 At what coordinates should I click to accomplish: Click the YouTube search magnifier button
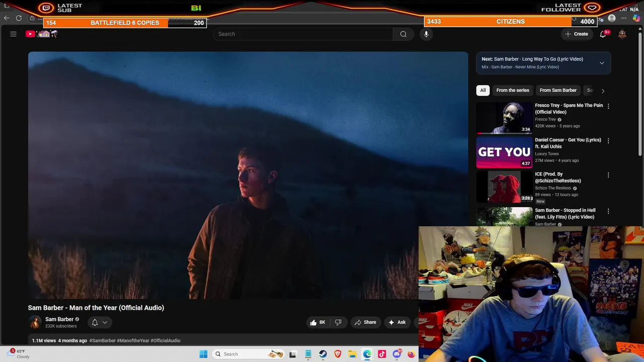tap(403, 34)
